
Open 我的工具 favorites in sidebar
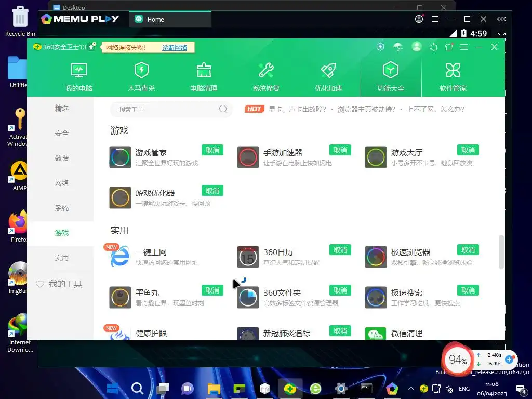pos(59,284)
